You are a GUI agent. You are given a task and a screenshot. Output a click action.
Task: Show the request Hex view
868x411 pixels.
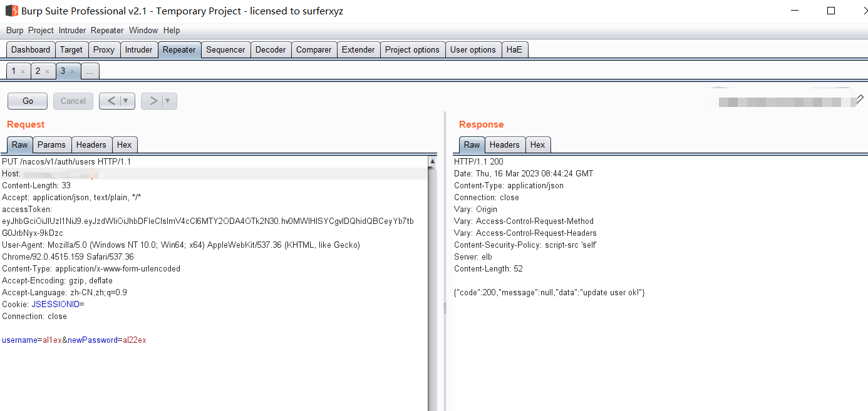pyautogui.click(x=125, y=145)
